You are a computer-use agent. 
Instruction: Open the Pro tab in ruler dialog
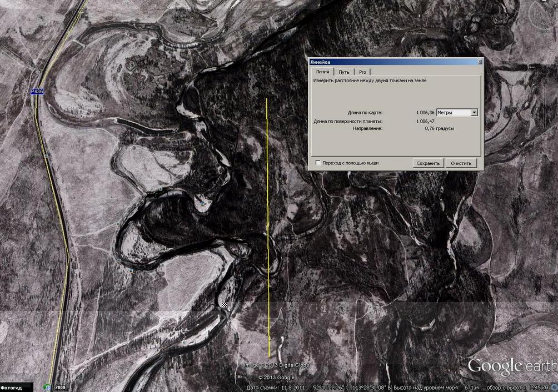[362, 72]
